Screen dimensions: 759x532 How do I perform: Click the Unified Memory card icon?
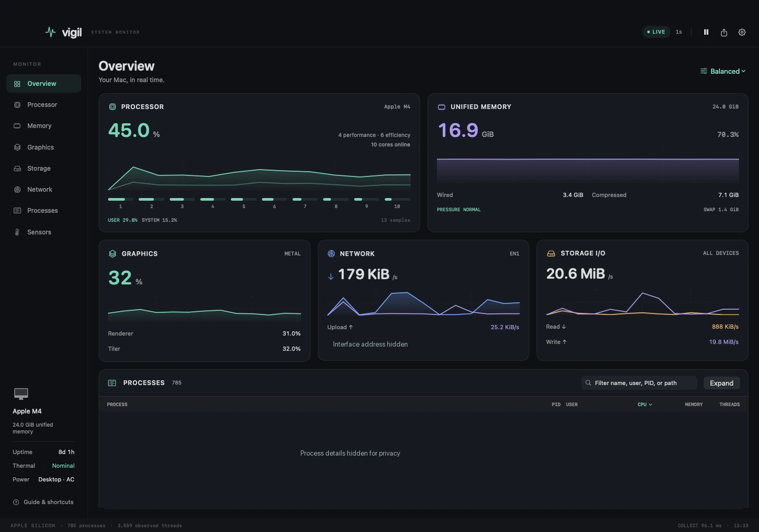[x=442, y=107]
